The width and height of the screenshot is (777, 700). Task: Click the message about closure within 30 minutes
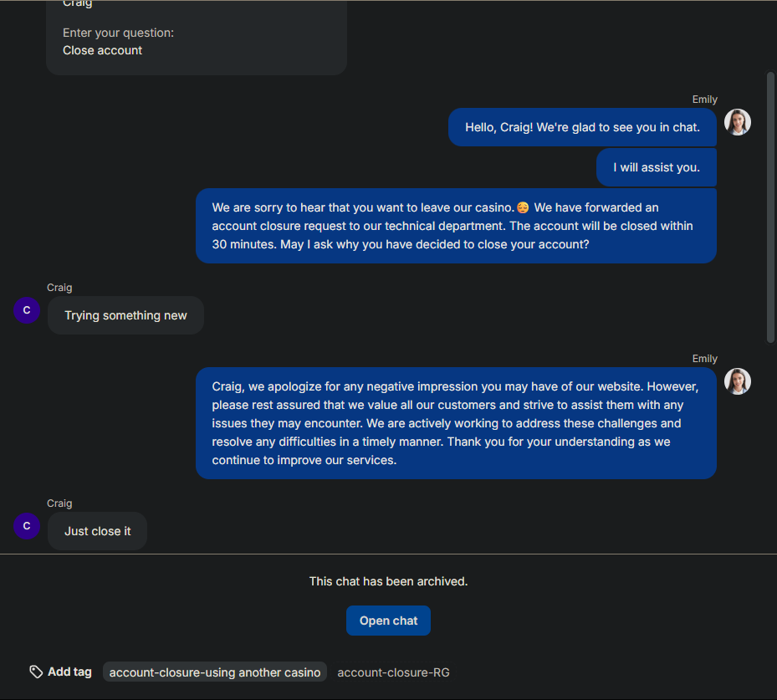456,226
